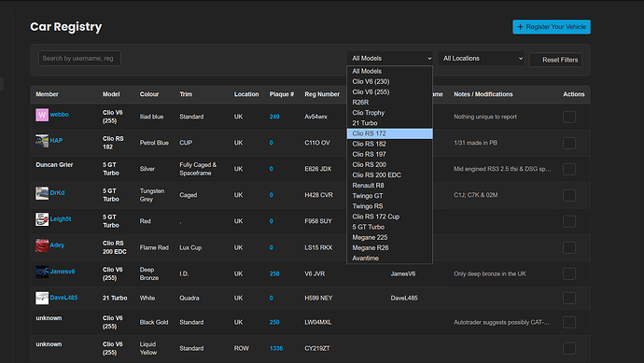Tick the checkbox in CY219ZT row
Image resolution: width=644 pixels, height=363 pixels.
[569, 349]
